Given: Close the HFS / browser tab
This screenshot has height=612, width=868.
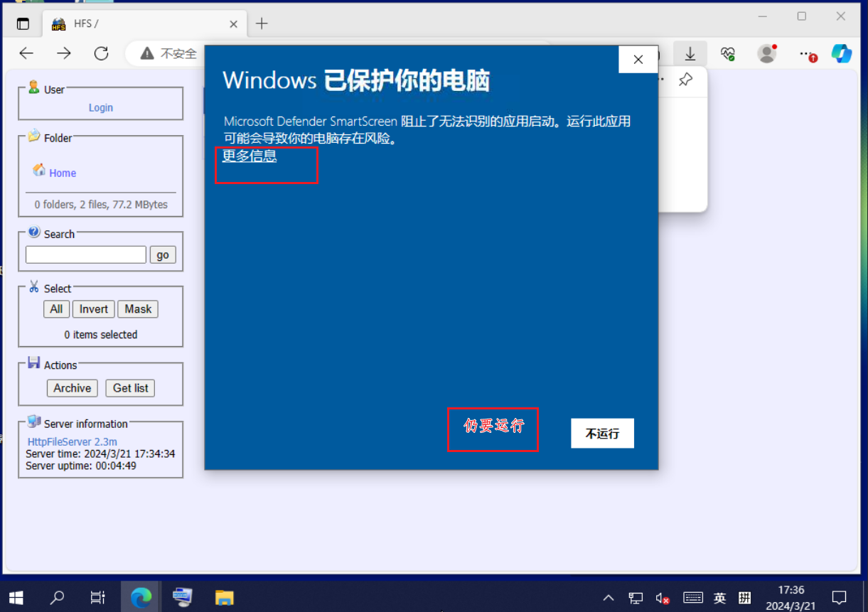Looking at the screenshot, I should coord(233,23).
